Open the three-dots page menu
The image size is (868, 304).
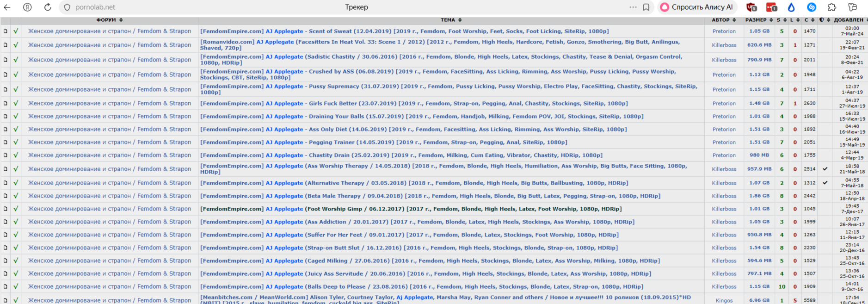633,7
